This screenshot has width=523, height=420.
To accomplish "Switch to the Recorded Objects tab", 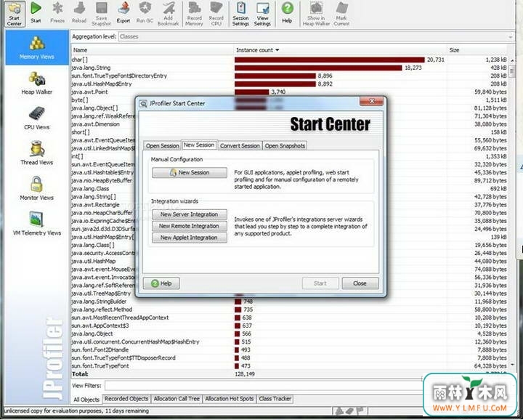I will (126, 399).
